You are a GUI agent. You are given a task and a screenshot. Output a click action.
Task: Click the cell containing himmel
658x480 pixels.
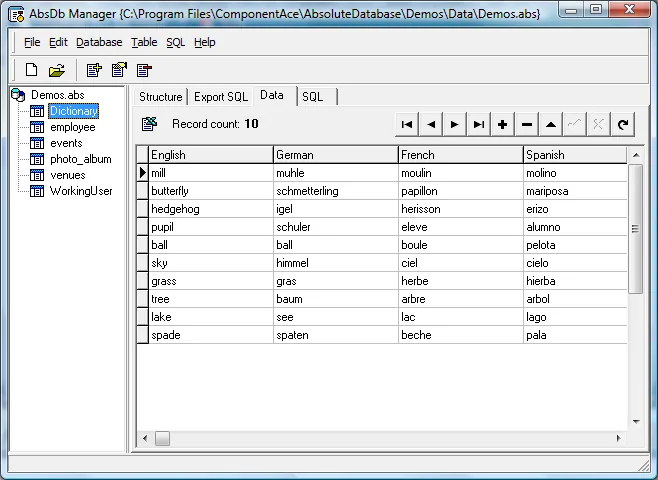coord(336,263)
